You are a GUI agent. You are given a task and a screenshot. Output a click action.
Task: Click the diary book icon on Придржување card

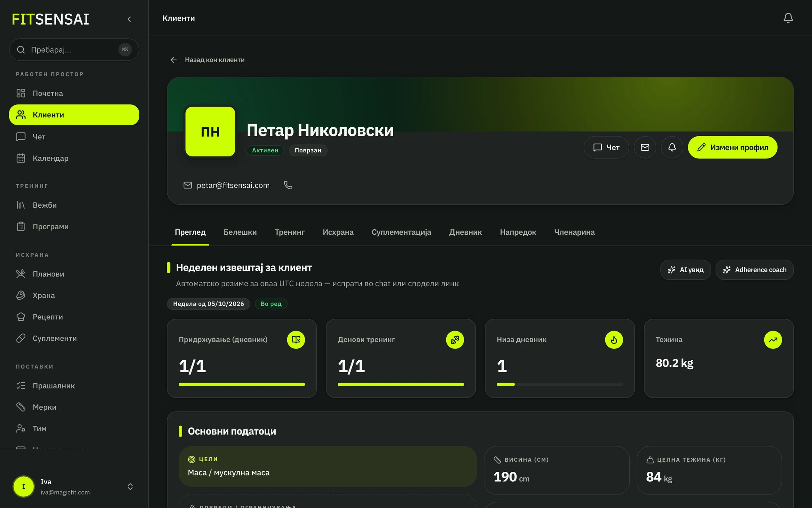[x=296, y=340]
